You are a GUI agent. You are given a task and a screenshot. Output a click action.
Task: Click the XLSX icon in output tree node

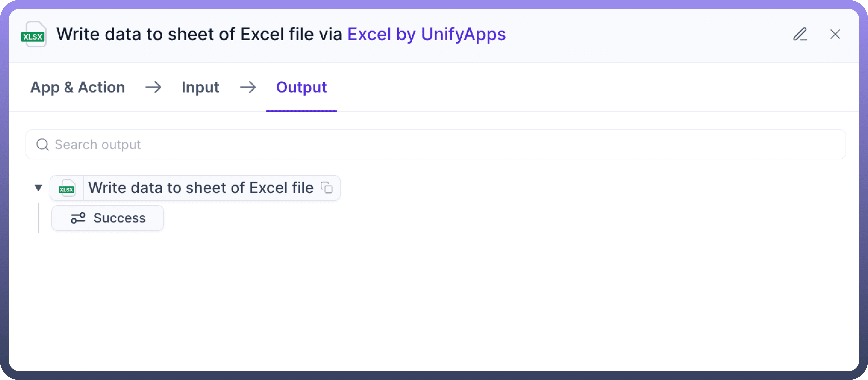point(67,188)
